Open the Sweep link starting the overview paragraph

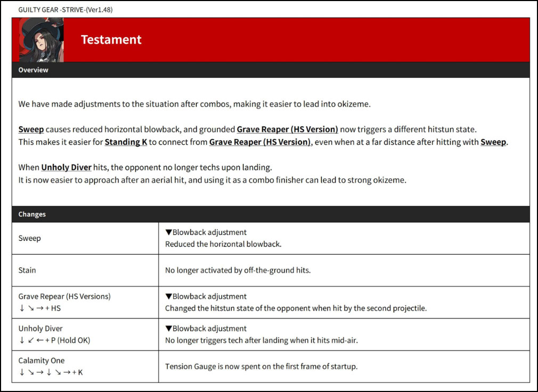31,129
